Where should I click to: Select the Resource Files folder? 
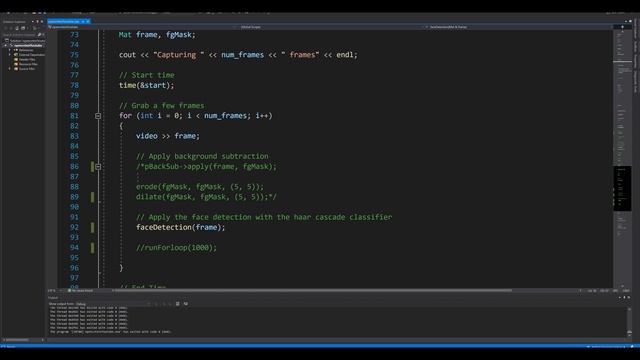pyautogui.click(x=26, y=64)
